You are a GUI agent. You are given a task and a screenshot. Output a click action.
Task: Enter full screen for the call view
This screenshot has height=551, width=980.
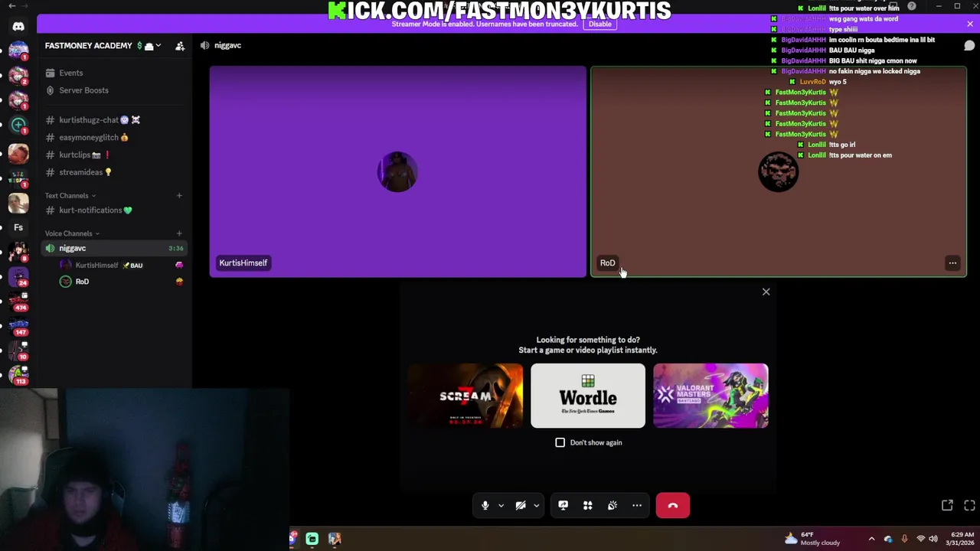[x=969, y=505]
